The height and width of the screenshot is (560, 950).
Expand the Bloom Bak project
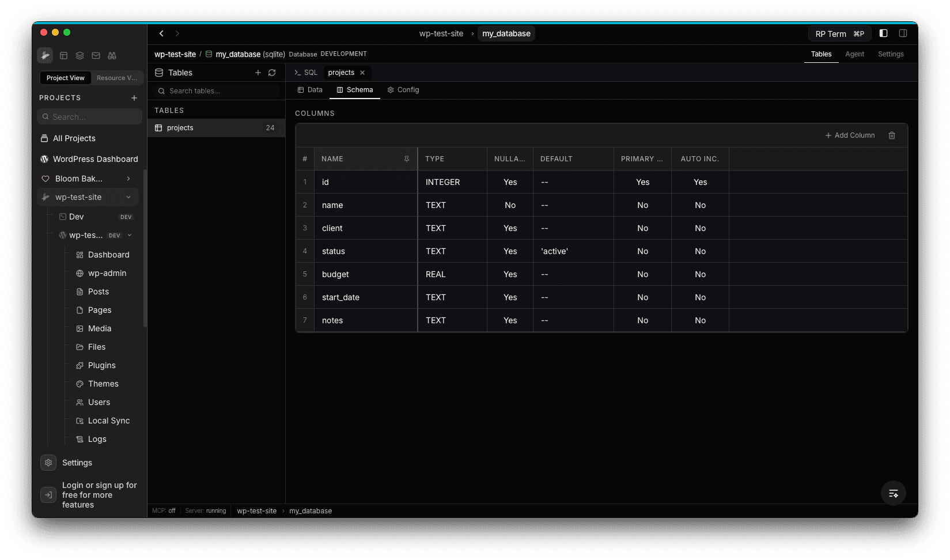[x=128, y=179]
